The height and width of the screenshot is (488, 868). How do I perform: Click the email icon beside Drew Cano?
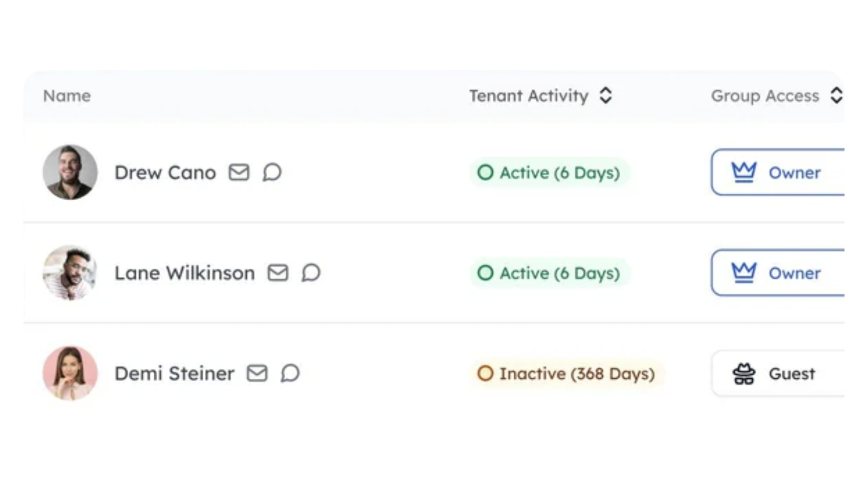(x=239, y=172)
